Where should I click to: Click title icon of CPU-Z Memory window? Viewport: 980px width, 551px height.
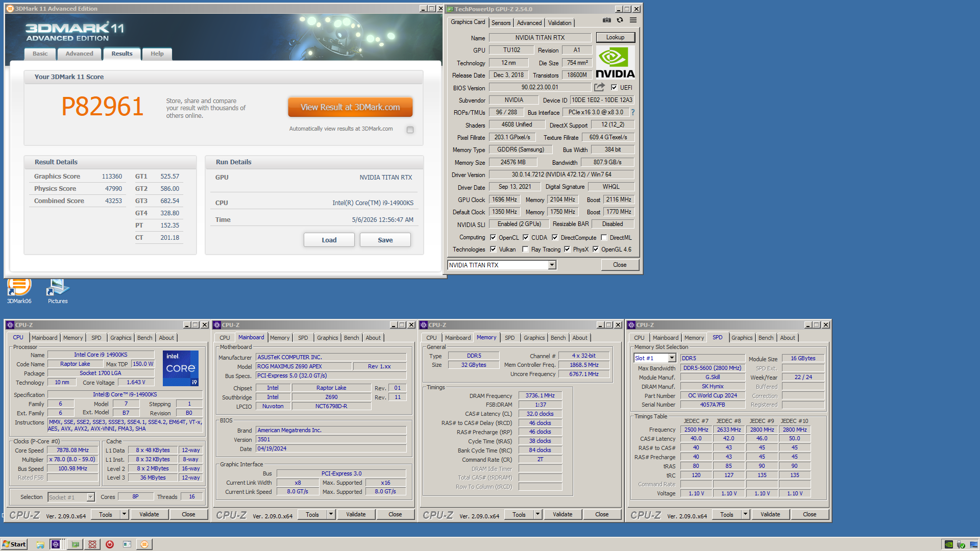point(424,325)
